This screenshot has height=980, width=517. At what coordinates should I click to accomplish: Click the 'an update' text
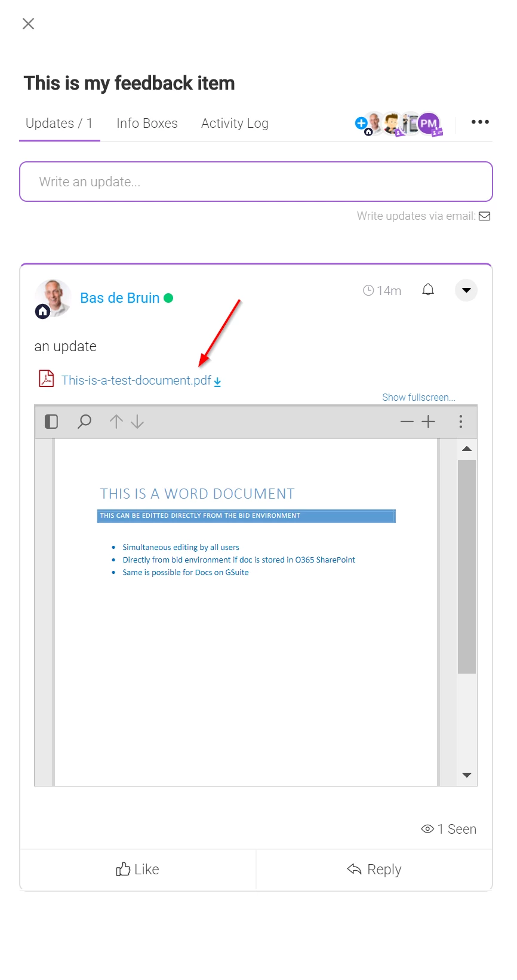click(66, 346)
